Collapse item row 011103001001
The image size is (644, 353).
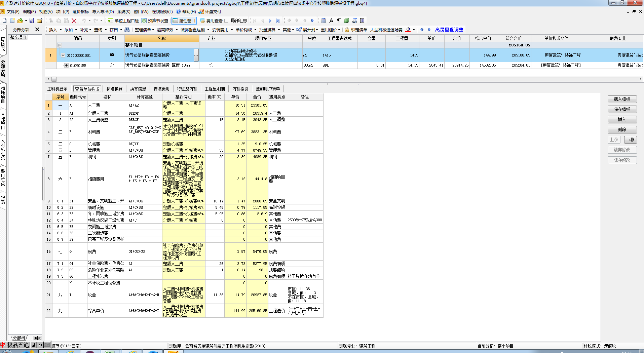[63, 55]
